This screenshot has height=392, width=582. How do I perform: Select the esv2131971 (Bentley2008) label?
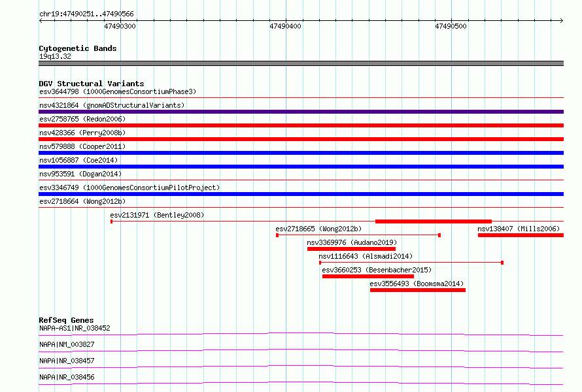click(157, 215)
